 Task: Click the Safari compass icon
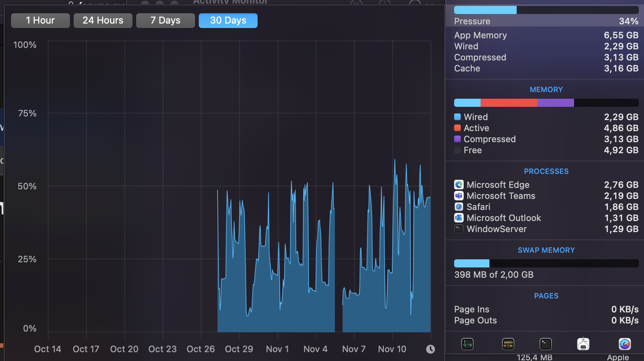(459, 207)
